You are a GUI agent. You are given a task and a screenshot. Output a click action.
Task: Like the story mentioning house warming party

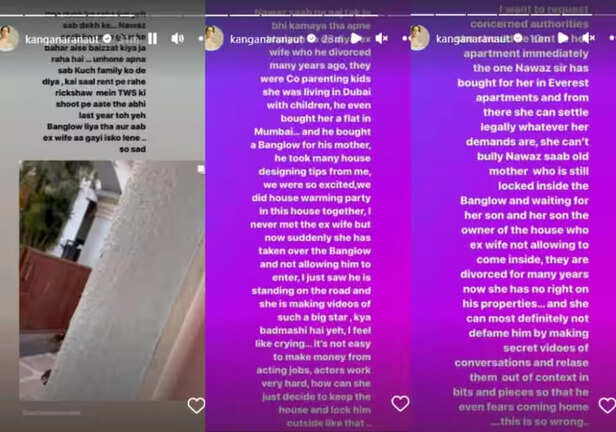400,403
